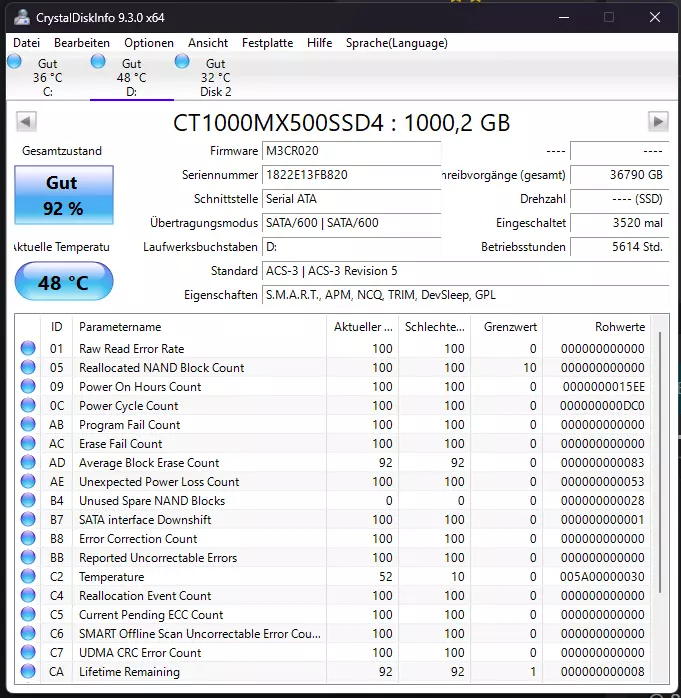The height and width of the screenshot is (698, 681).
Task: Click status orb for UDMA CRC Error Count
Action: [x=28, y=652]
